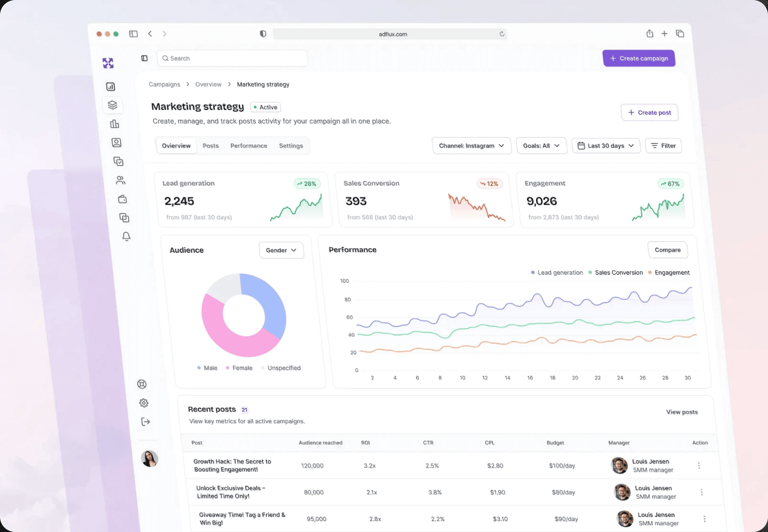Open the contact profile sidebar icon

pos(116,142)
